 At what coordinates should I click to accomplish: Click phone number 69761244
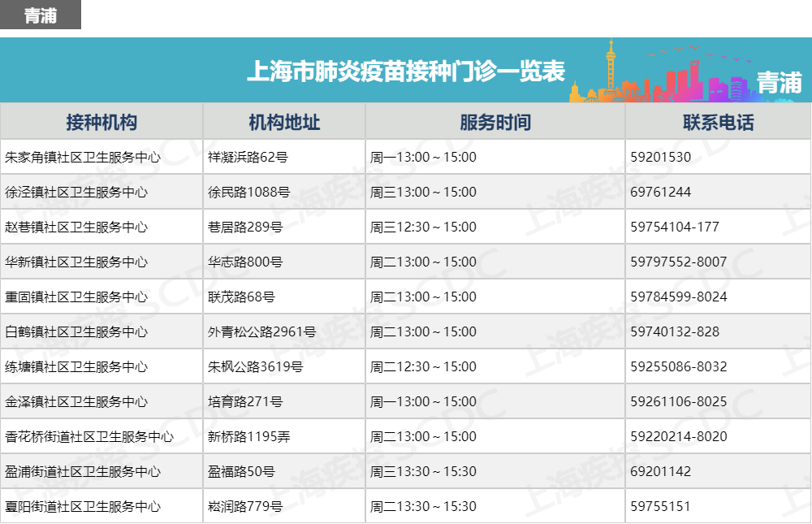(x=660, y=193)
